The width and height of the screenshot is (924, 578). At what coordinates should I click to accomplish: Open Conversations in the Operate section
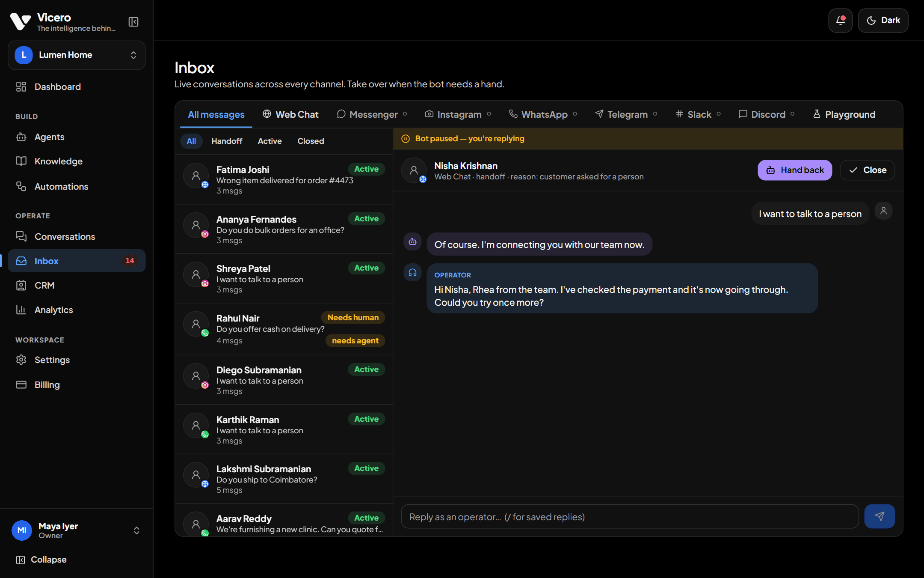pyautogui.click(x=77, y=237)
